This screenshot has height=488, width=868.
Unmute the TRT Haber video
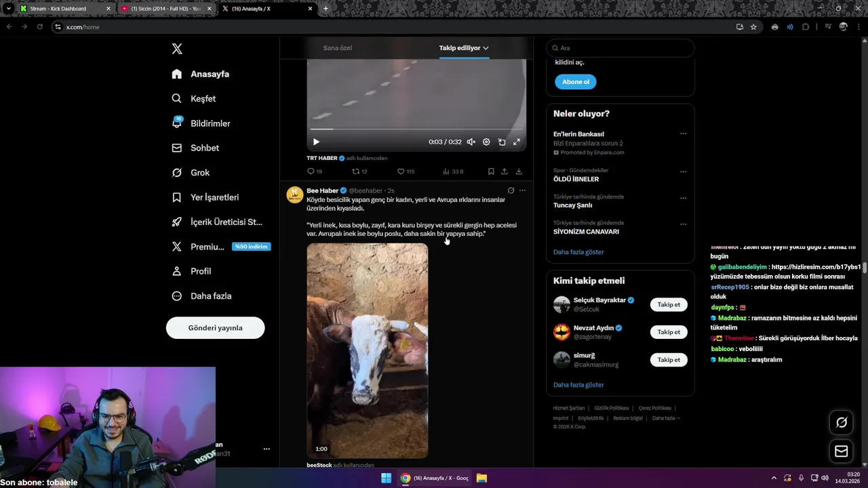(471, 142)
